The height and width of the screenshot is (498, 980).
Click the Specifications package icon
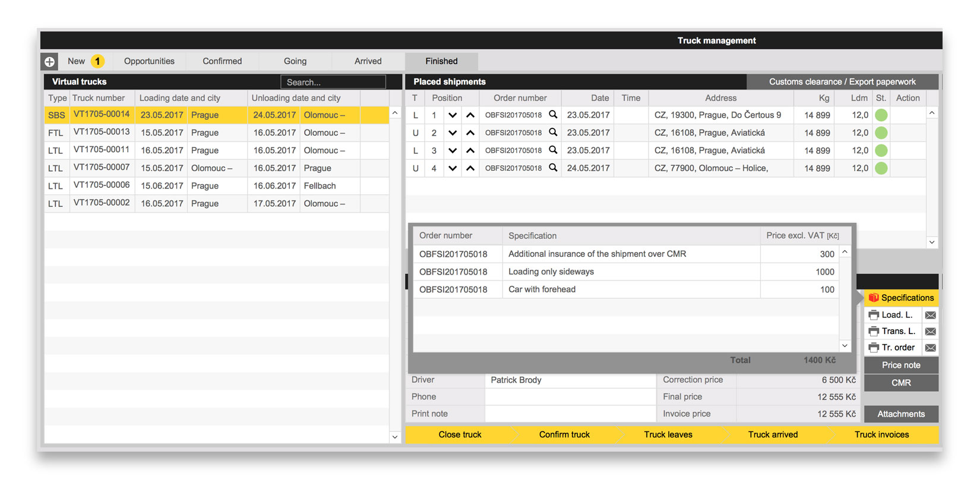pos(873,298)
